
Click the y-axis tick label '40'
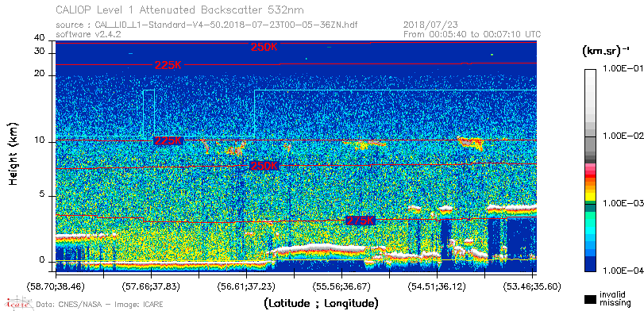tap(40, 38)
